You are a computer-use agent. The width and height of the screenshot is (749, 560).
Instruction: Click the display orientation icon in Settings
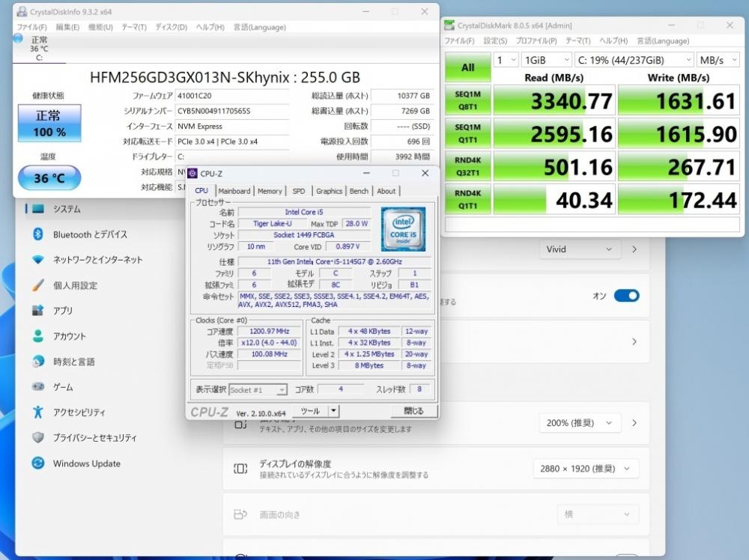click(240, 514)
